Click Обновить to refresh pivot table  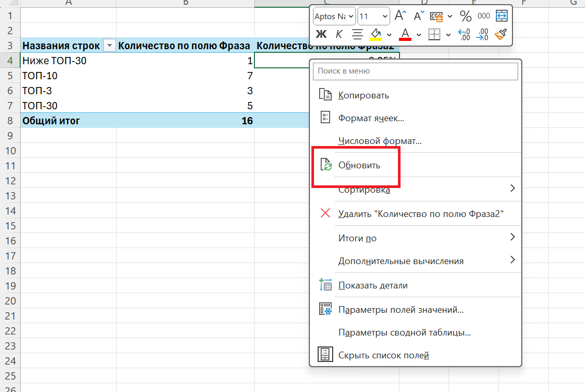point(415,165)
